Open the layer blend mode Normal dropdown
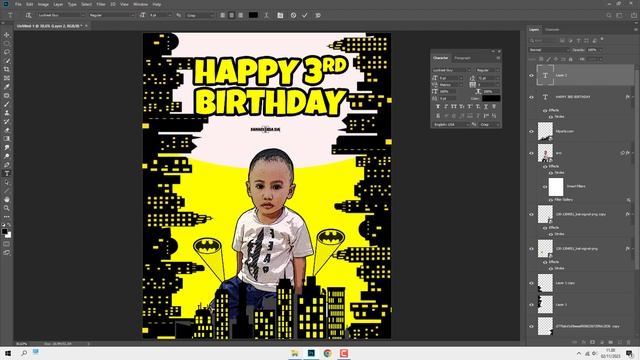 [x=549, y=50]
